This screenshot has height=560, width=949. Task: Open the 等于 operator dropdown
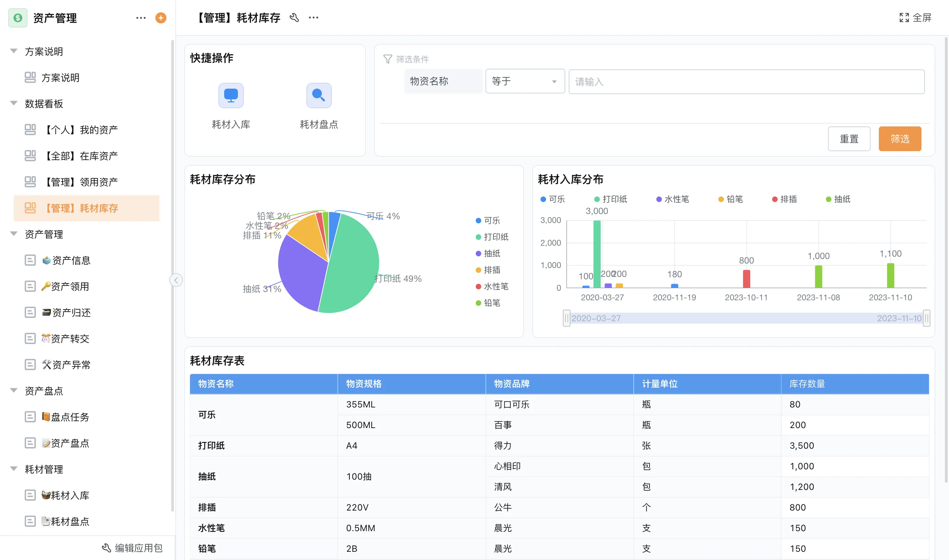(525, 81)
